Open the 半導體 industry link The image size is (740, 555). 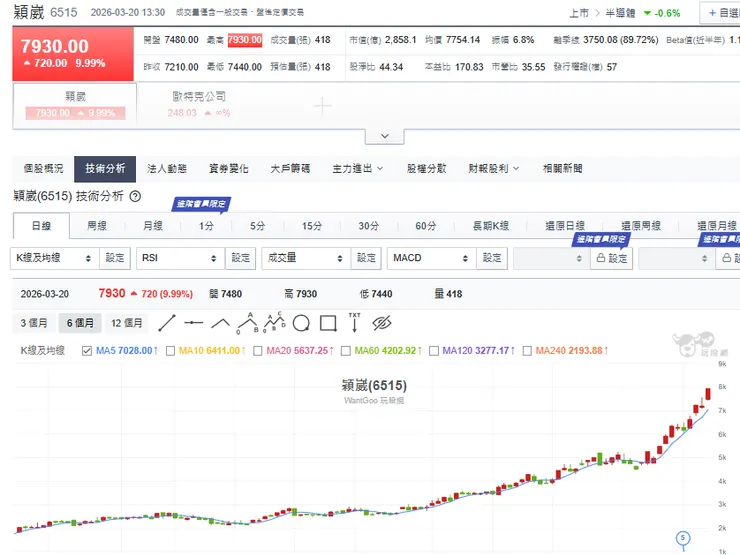pyautogui.click(x=620, y=13)
